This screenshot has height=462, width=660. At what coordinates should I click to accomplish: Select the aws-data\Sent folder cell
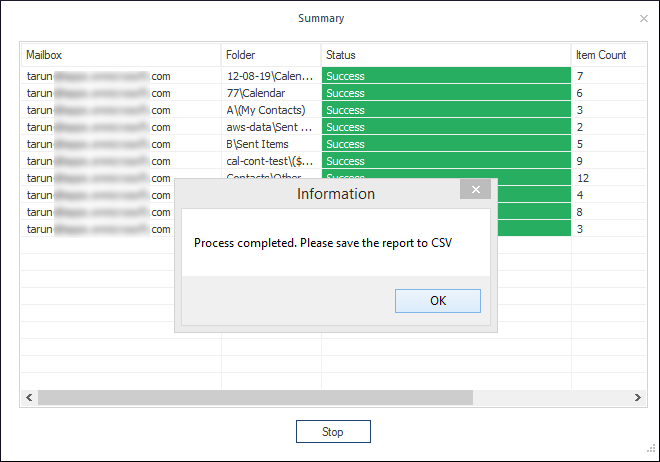pos(271,127)
